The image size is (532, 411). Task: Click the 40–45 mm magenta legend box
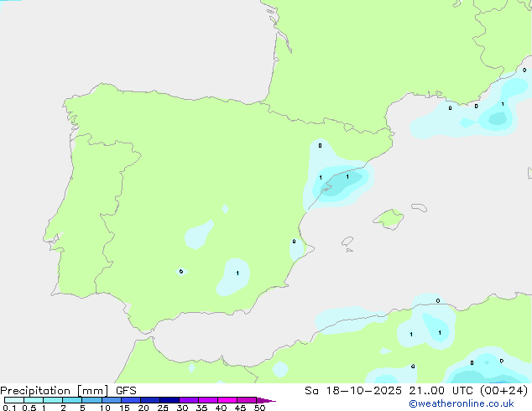[x=227, y=400]
